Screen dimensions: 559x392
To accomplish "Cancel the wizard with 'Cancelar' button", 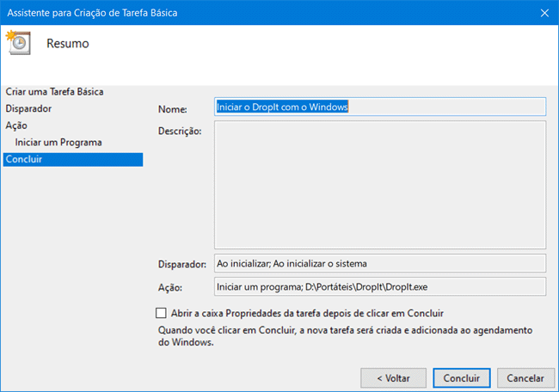I will (525, 377).
